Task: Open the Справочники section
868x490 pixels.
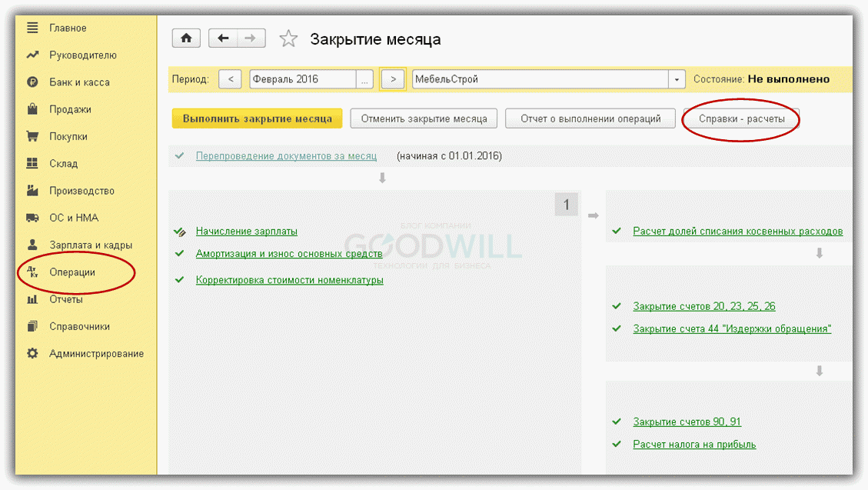Action: (80, 326)
